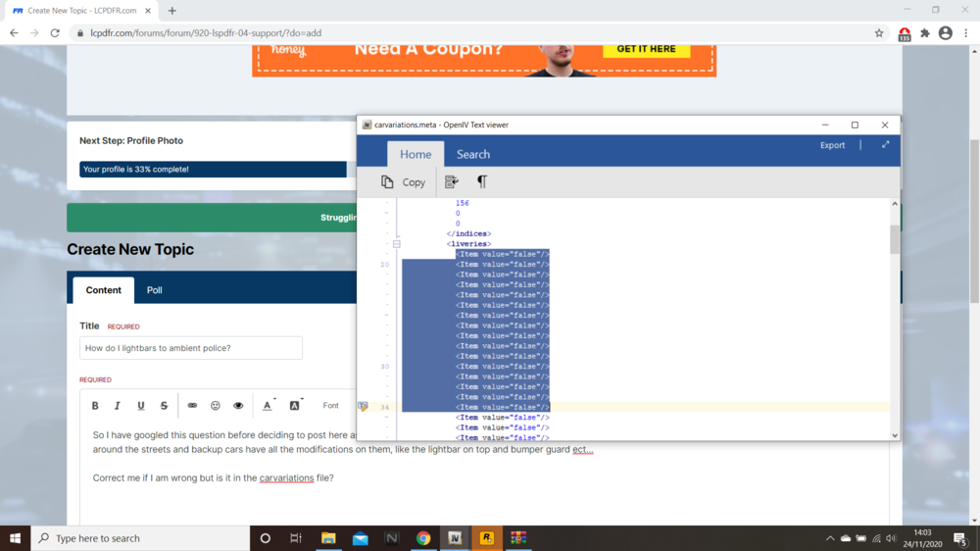The image size is (980, 551).
Task: Toggle word wrap icon in OpenIV toolbar
Action: (451, 182)
